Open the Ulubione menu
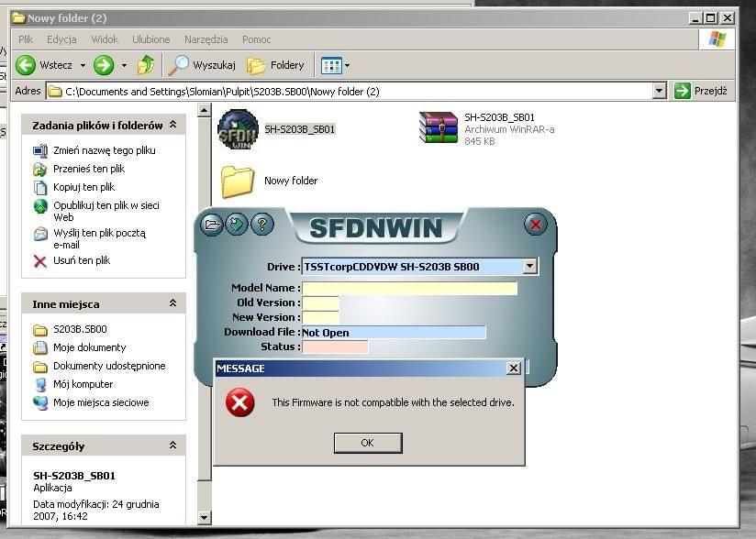This screenshot has height=539, width=756. [x=150, y=39]
